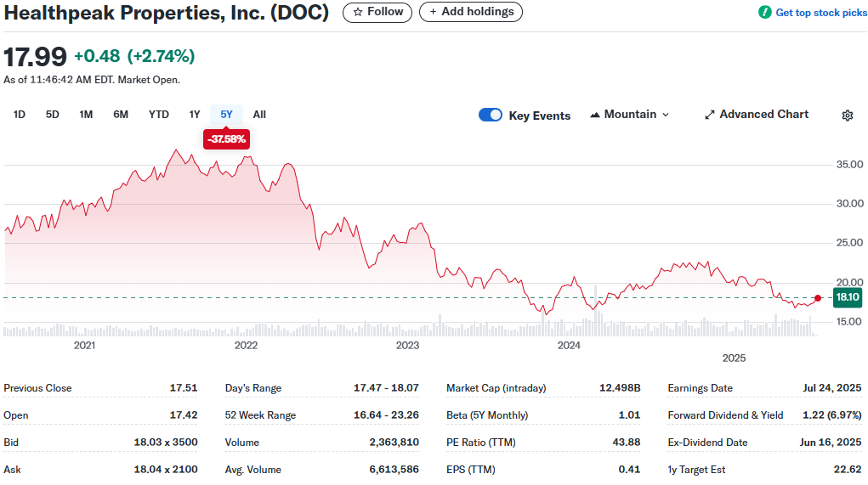Click the green Get top stock picks icon
868x485 pixels.
click(764, 12)
